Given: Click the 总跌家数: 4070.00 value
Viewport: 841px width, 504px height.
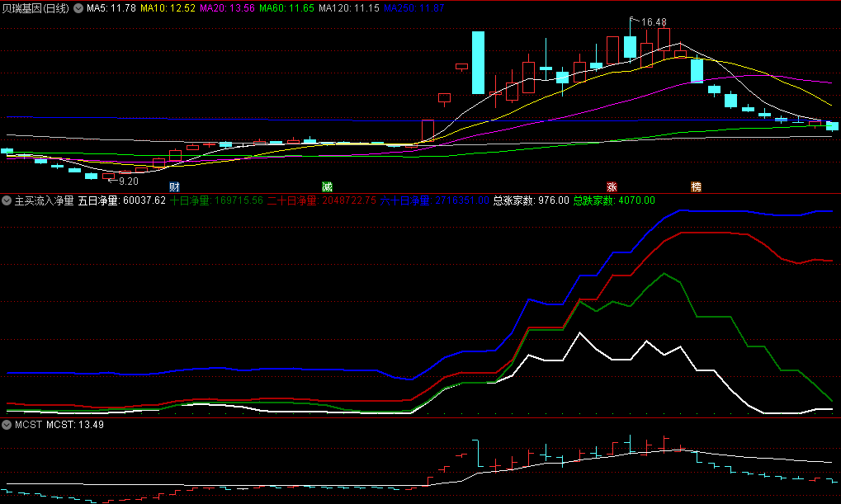Looking at the screenshot, I should [x=614, y=200].
